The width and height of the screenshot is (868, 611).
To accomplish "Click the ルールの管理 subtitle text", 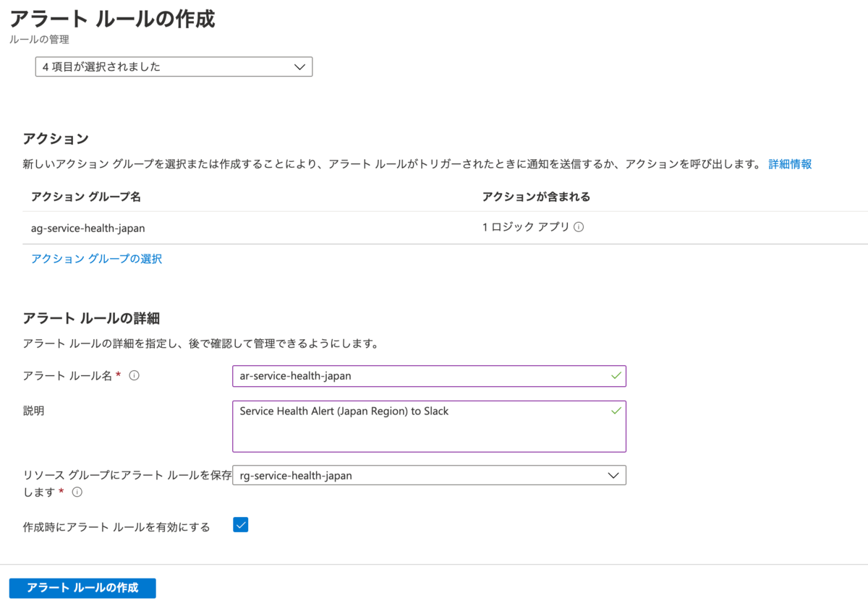I will (40, 40).
